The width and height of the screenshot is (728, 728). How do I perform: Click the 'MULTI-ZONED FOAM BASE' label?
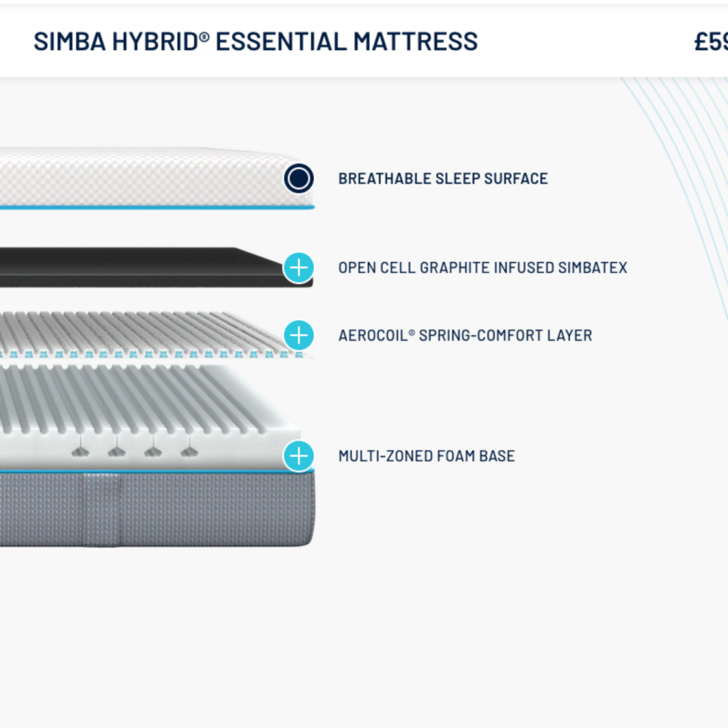tap(426, 456)
